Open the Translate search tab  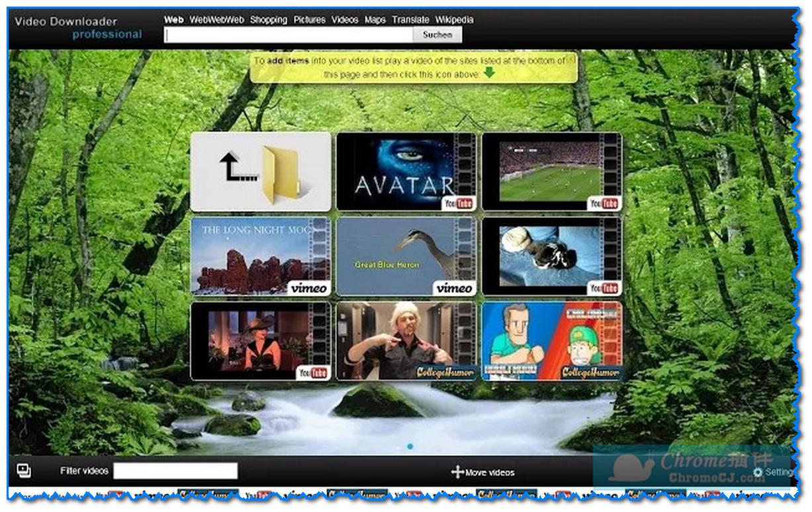[410, 20]
